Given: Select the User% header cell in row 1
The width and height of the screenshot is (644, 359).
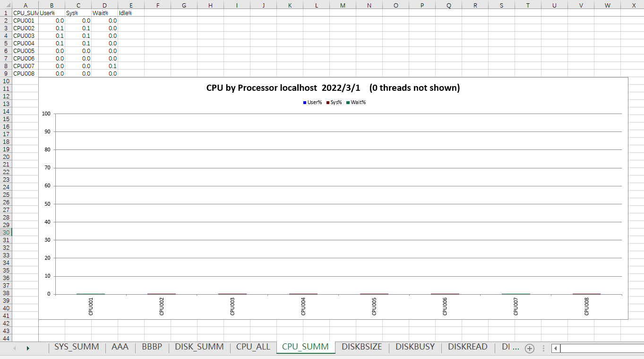Looking at the screenshot, I should (x=52, y=13).
